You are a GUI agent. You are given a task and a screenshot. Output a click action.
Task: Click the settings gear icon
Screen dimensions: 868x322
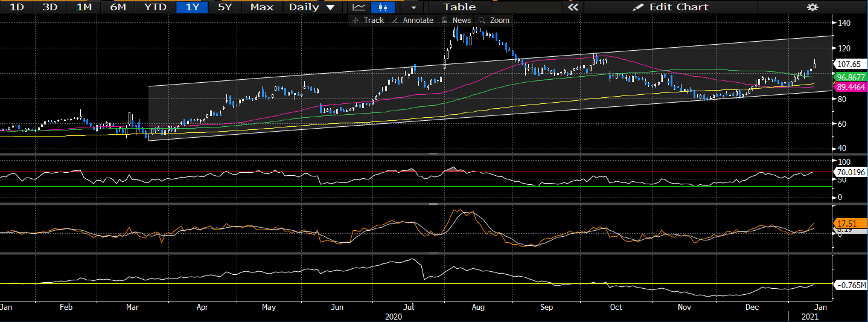click(812, 7)
